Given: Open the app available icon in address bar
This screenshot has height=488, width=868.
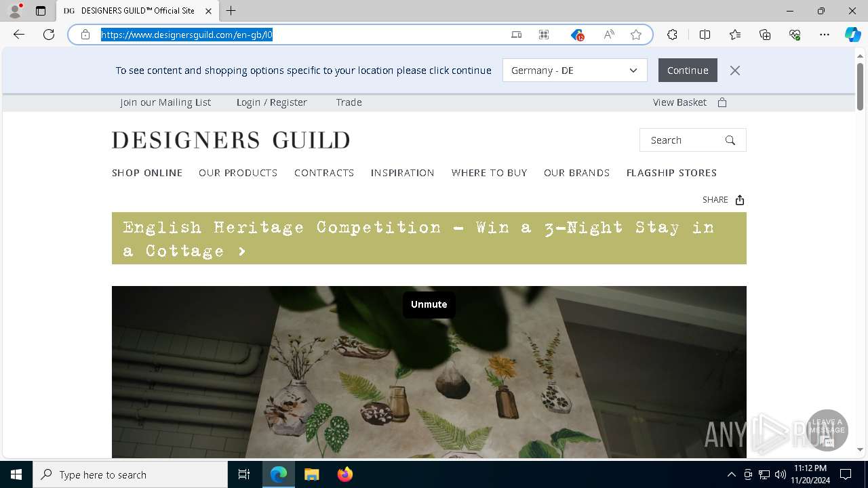Looking at the screenshot, I should point(516,35).
